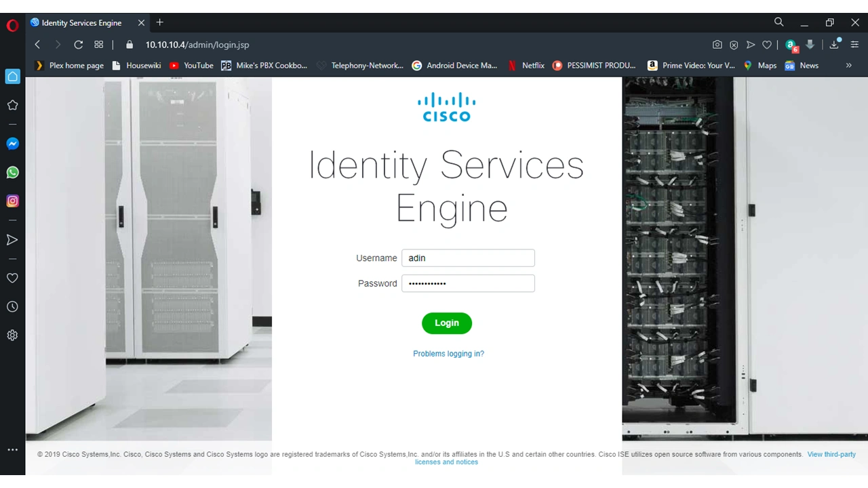Open Mike's PBX Cookbook bookmark
Screen dimensions: 868x488
pos(264,66)
